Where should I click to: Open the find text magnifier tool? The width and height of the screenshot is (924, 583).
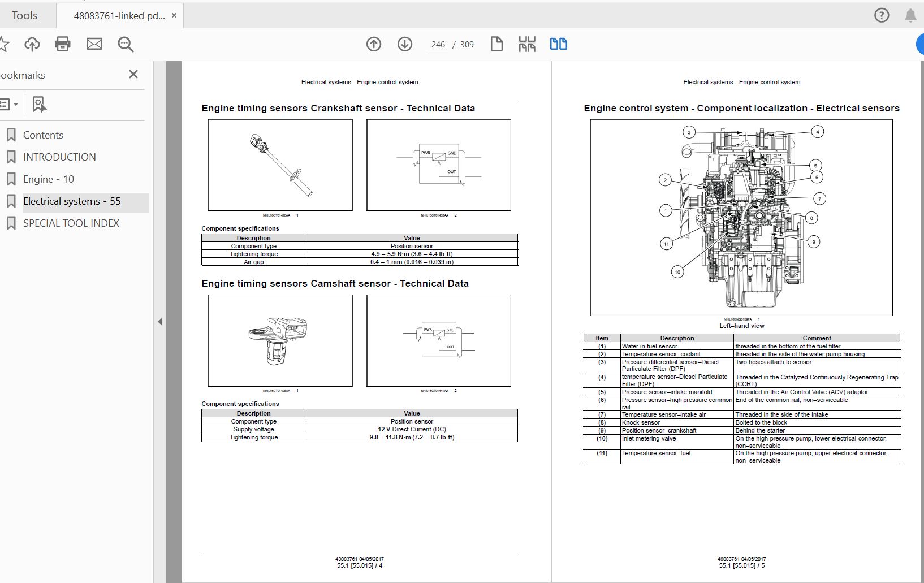click(126, 44)
